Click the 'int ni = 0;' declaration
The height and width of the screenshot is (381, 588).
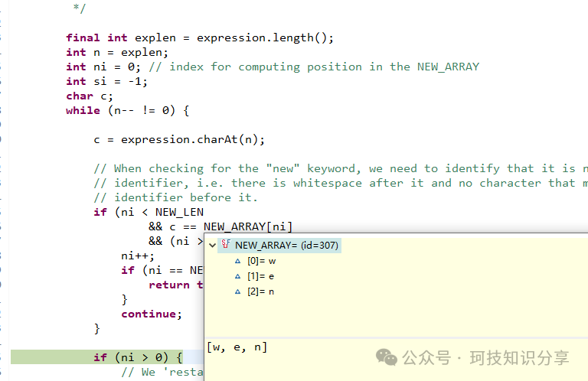click(103, 67)
